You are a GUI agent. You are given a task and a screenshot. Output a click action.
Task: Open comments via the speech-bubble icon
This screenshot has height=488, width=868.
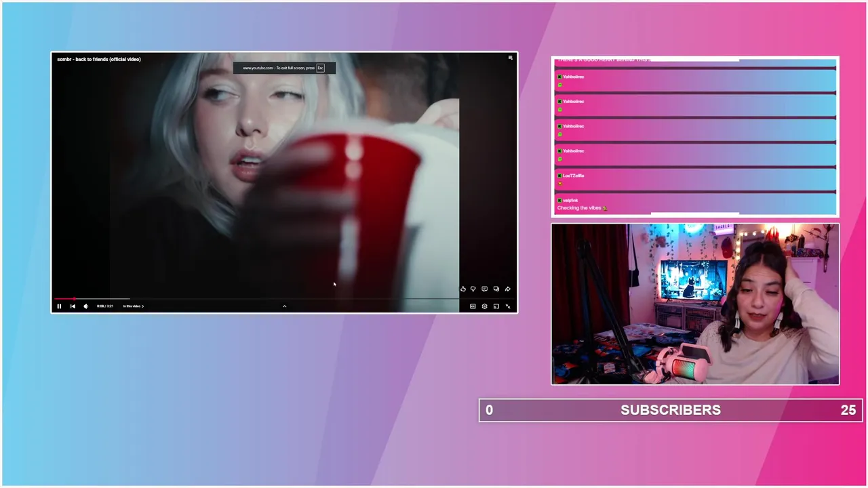(x=484, y=289)
